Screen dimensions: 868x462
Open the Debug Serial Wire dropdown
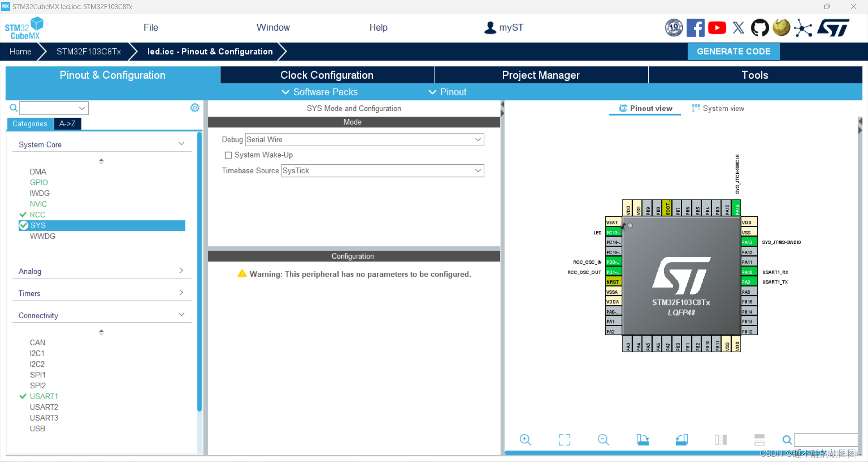(364, 139)
